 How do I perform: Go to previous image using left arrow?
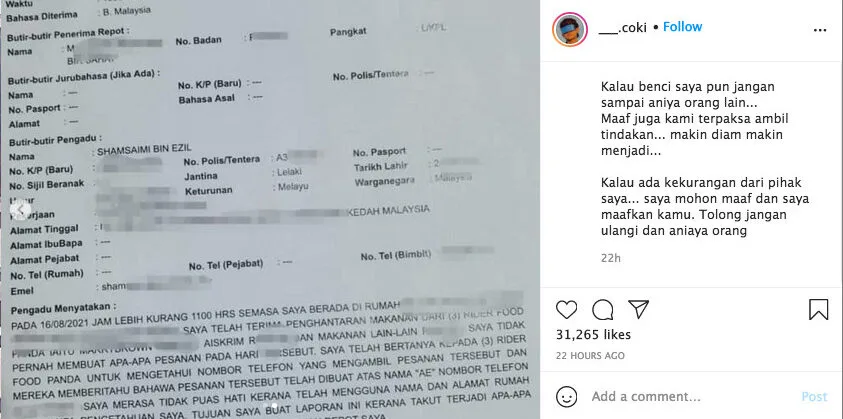click(21, 210)
